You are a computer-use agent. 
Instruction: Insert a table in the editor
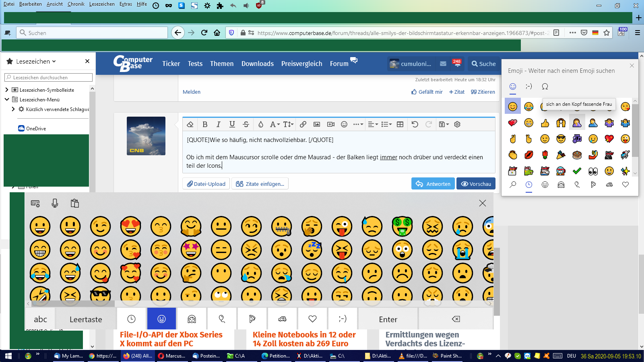(400, 124)
